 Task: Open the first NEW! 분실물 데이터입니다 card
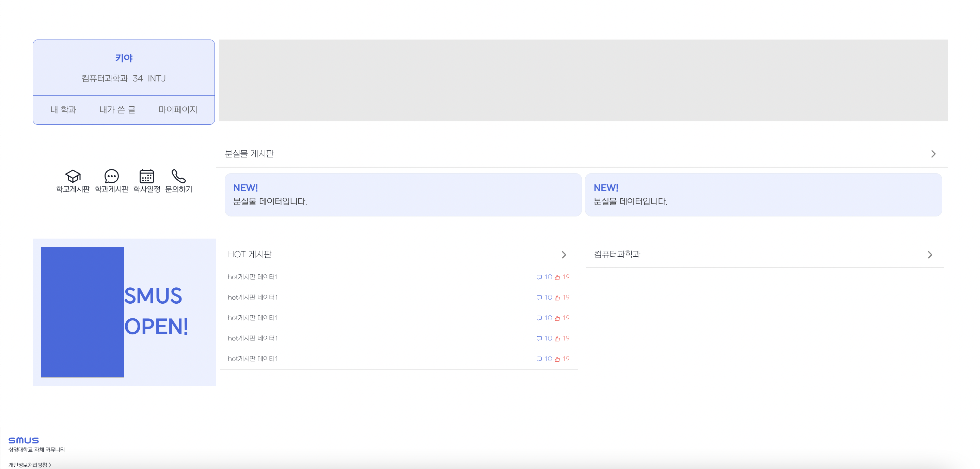pyautogui.click(x=402, y=195)
